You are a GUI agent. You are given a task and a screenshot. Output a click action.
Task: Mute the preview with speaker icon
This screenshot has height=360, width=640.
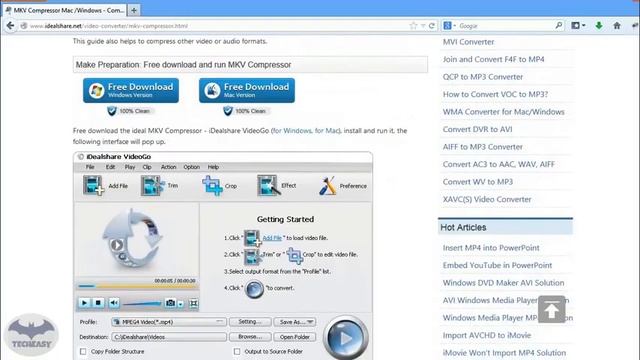click(x=114, y=303)
